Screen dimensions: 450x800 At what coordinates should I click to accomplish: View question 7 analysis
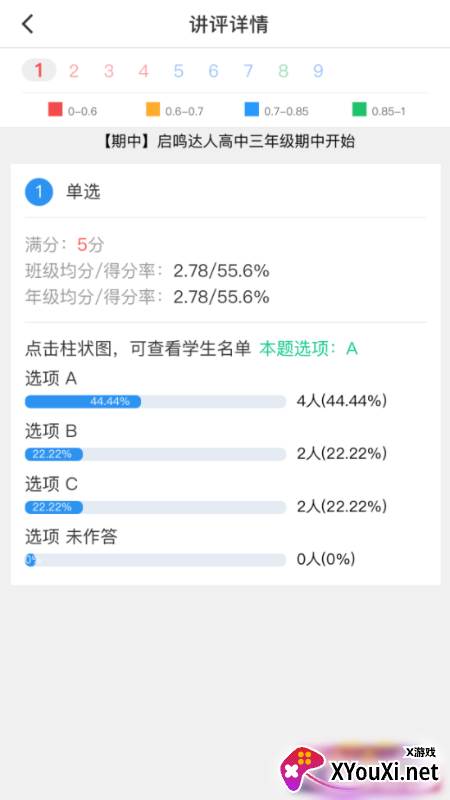click(248, 70)
